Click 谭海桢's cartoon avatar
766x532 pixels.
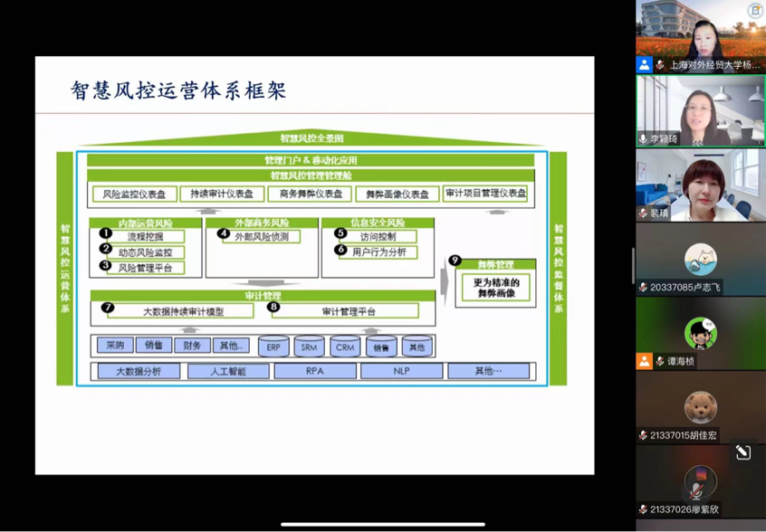point(700,333)
